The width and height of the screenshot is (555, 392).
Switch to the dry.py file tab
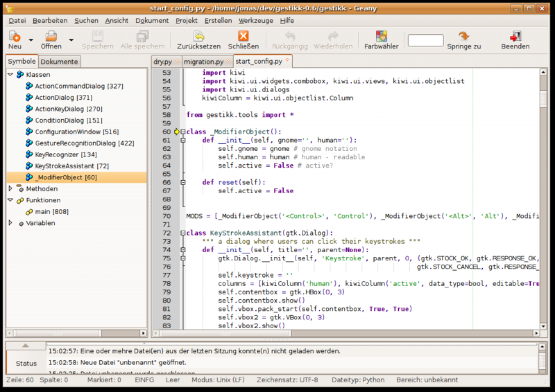pyautogui.click(x=166, y=62)
